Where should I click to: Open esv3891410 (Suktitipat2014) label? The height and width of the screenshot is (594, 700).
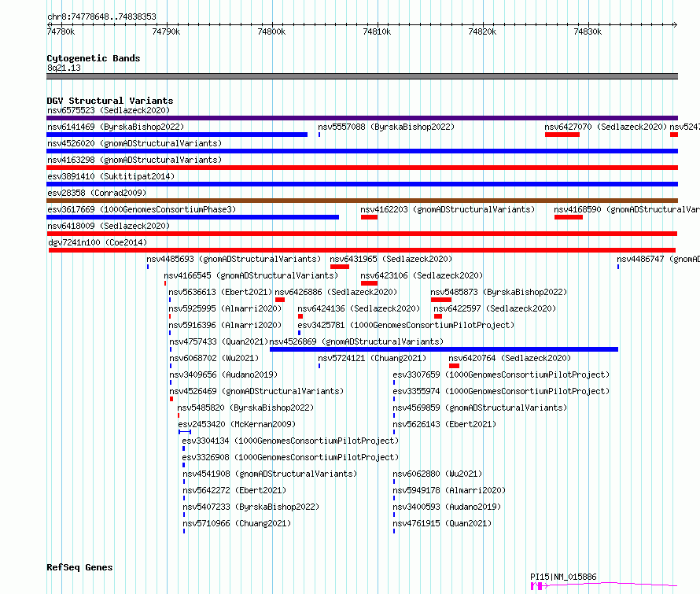tap(111, 176)
